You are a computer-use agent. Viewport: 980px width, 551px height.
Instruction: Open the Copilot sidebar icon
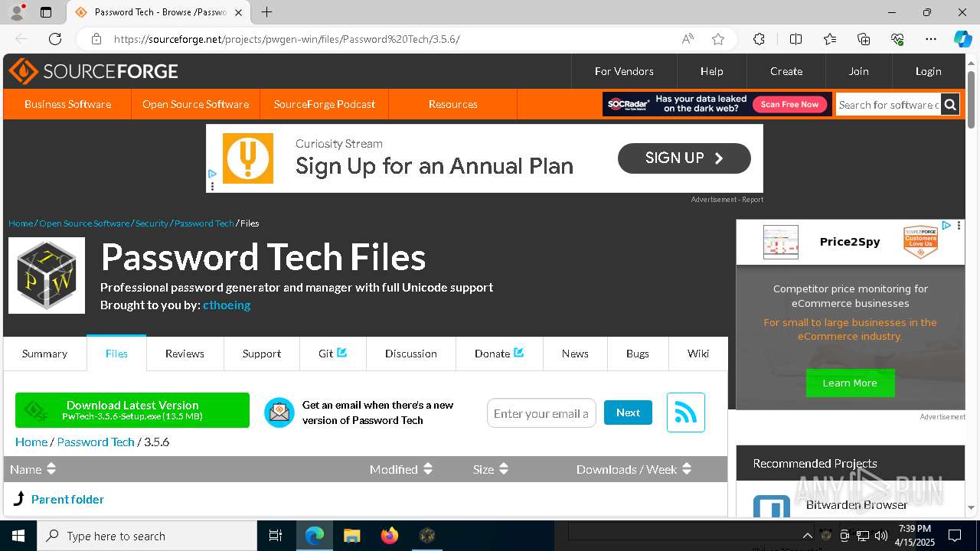[962, 39]
